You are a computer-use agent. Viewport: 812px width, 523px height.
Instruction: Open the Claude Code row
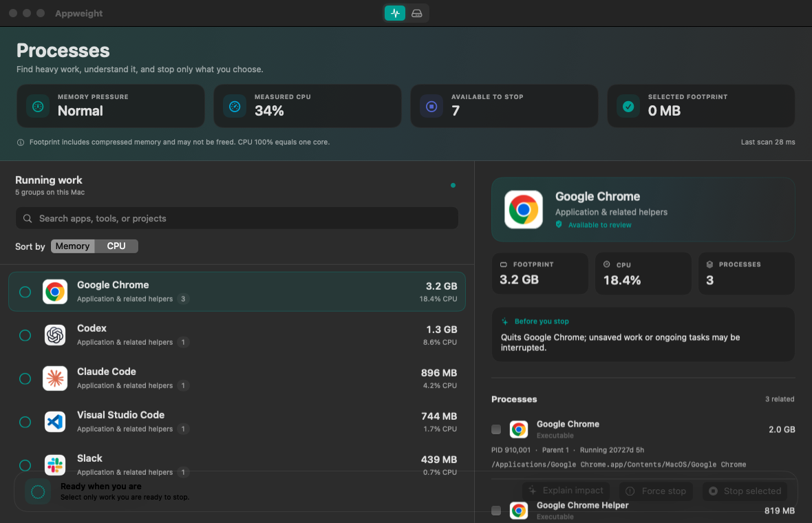click(x=237, y=378)
